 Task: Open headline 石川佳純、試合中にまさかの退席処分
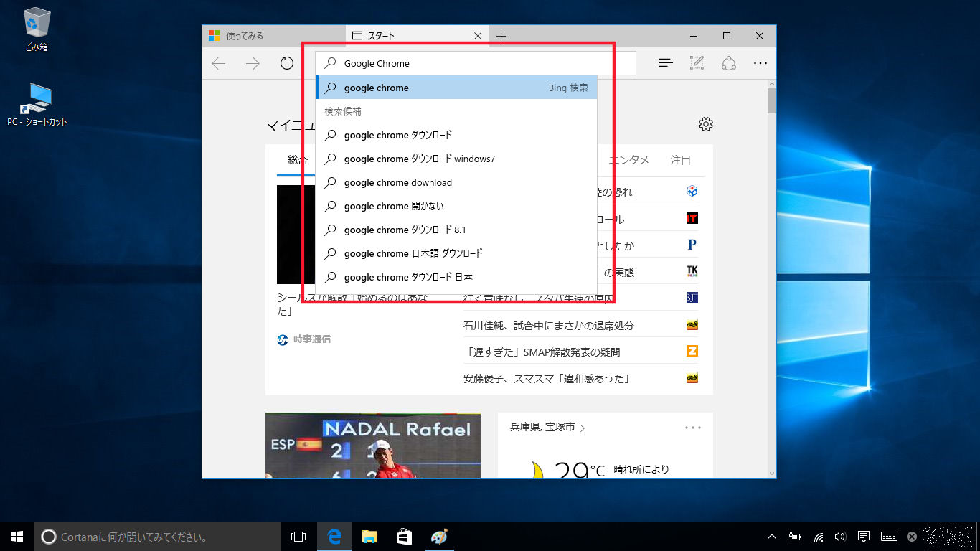(549, 325)
